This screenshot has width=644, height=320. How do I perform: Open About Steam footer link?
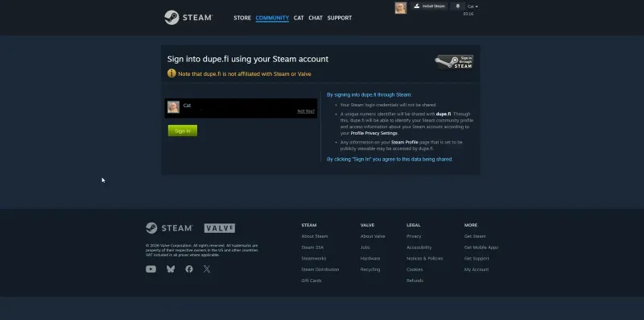(x=315, y=236)
